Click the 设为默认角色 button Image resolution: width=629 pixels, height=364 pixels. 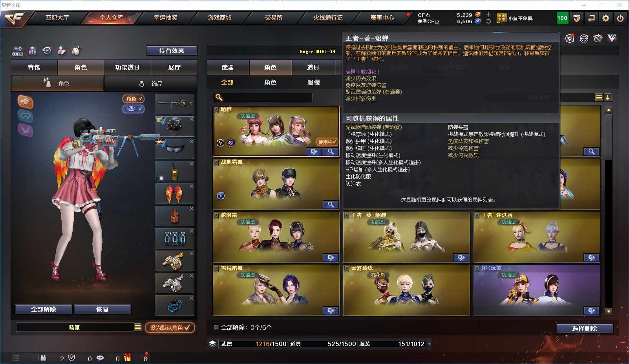[170, 327]
